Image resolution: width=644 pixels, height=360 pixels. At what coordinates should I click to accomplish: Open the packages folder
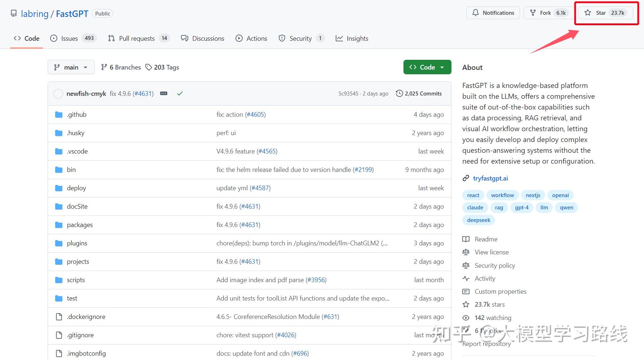click(80, 225)
